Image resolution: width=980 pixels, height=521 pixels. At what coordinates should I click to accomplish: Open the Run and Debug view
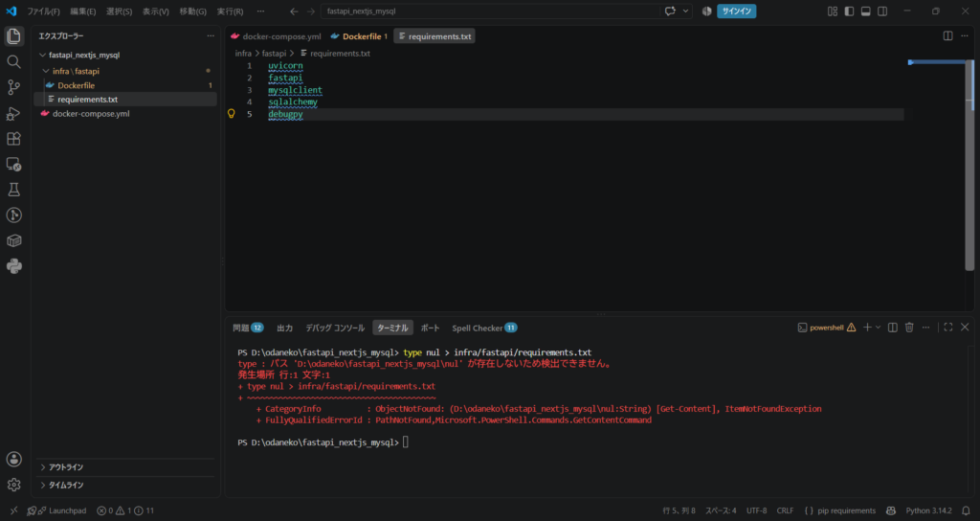[13, 113]
